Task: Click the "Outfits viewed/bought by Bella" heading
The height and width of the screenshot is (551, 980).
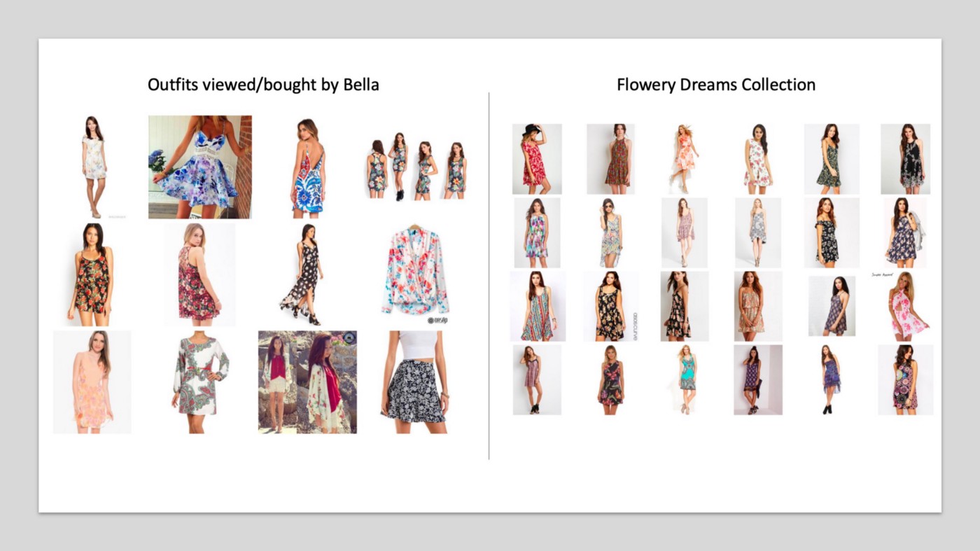Action: (263, 85)
